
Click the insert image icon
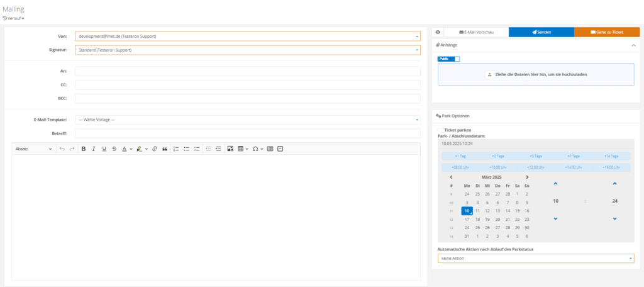[230, 149]
